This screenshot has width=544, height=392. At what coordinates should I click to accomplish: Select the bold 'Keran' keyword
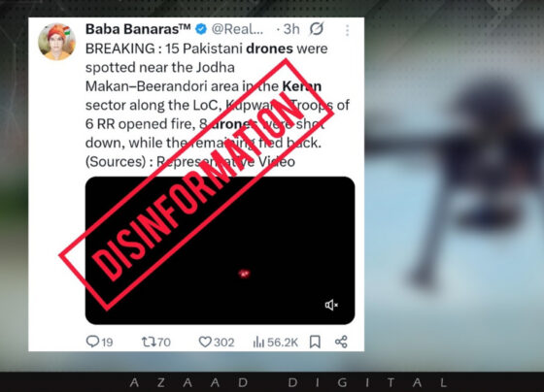pos(302,86)
